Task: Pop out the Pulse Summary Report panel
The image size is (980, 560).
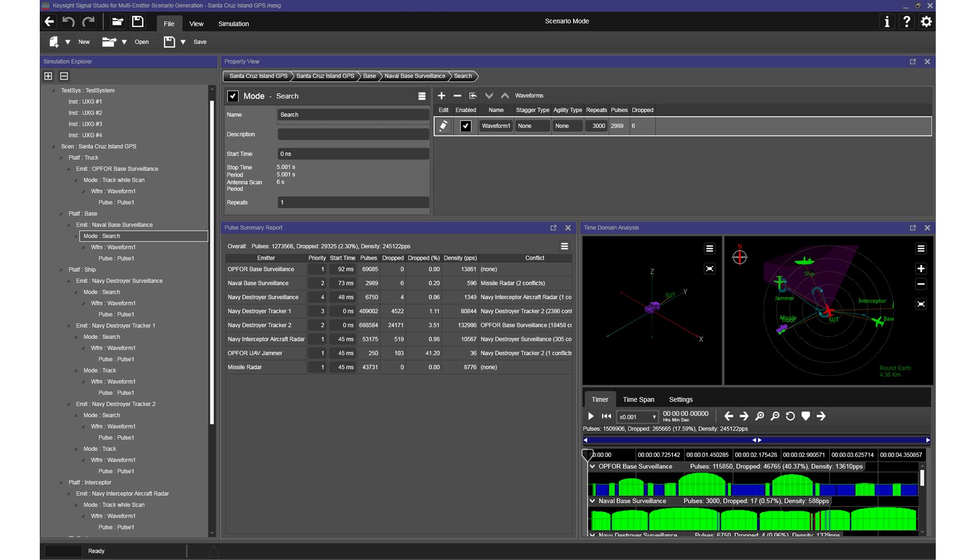Action: (x=553, y=228)
